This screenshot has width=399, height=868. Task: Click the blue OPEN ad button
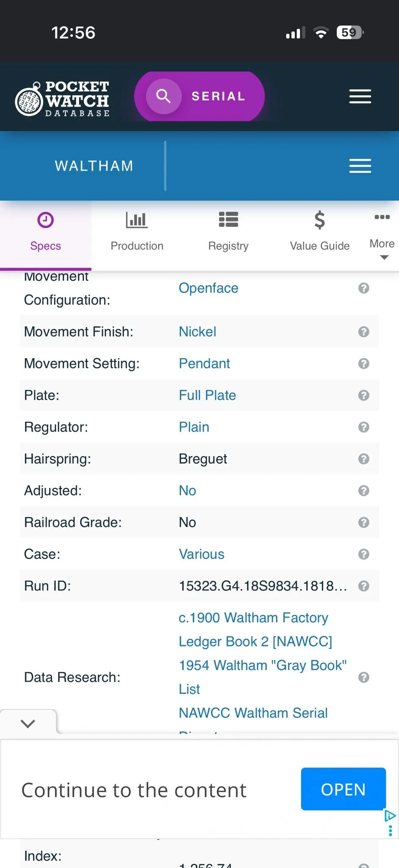coord(344,789)
